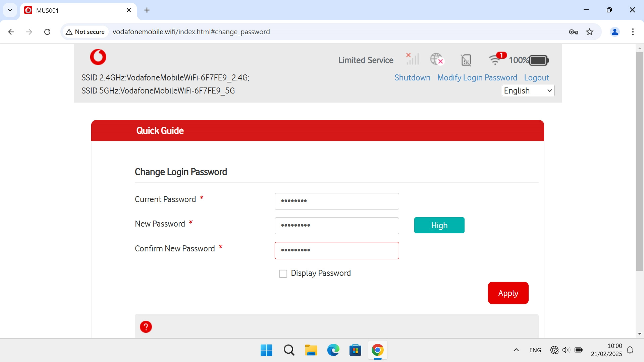Viewport: 644px width, 362px height.
Task: Click the High password strength indicator
Action: 439,225
